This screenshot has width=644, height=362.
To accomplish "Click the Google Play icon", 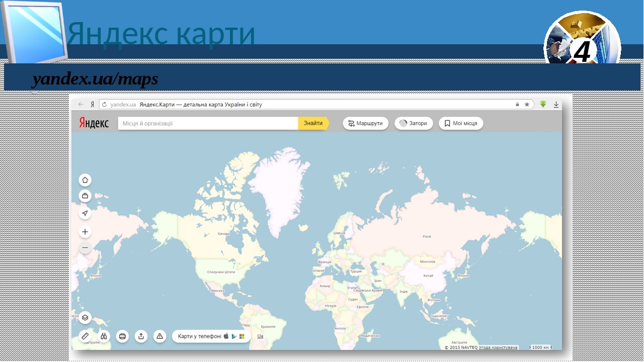I will click(234, 336).
